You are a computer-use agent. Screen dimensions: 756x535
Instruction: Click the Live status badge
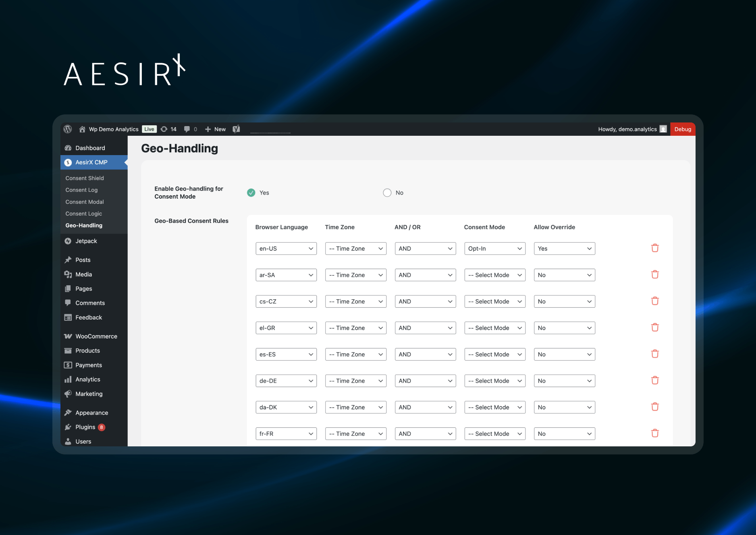tap(149, 129)
